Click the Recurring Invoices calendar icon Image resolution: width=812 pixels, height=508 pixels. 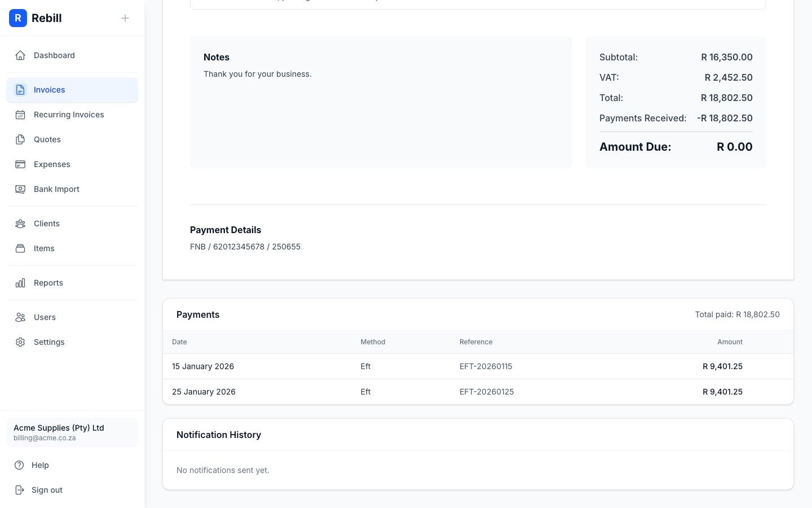tap(20, 115)
